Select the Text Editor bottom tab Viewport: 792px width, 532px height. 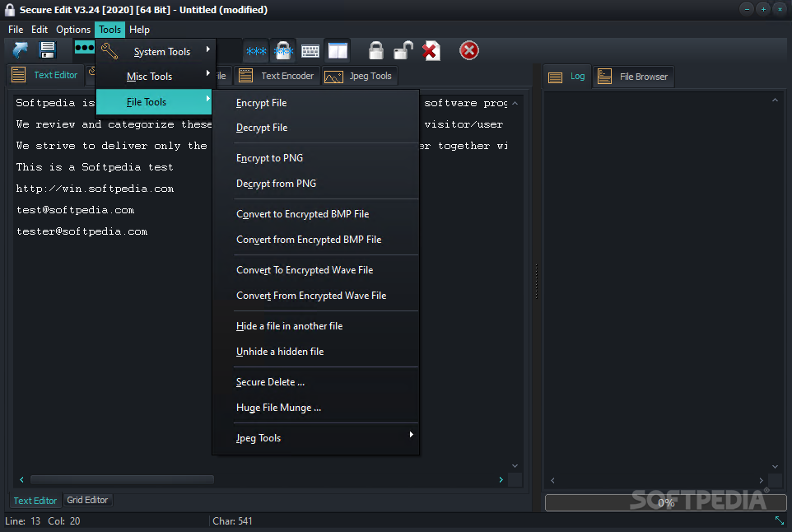35,501
